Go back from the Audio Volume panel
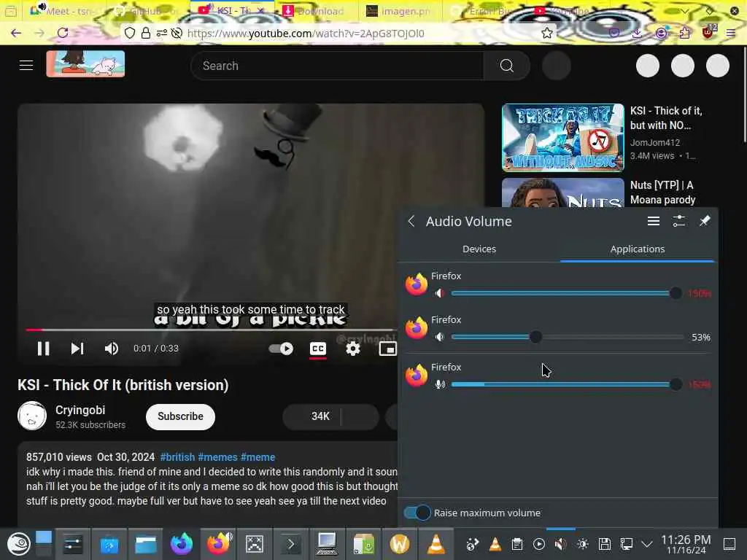The height and width of the screenshot is (560, 747). pos(411,222)
